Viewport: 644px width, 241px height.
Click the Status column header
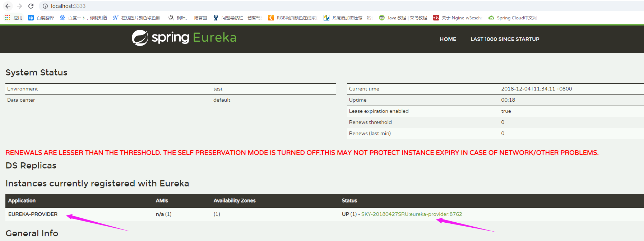(349, 200)
